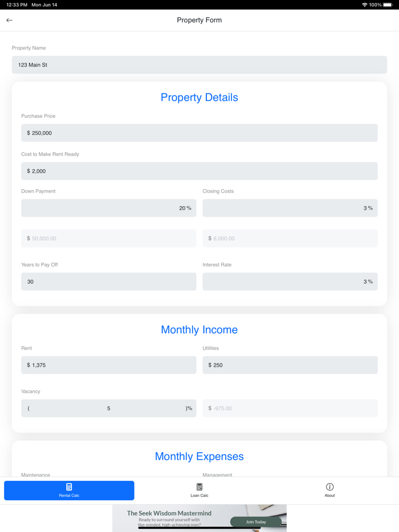Screen dimensions: 399x532
Task: Tap the Loan Calc calculator icon
Action: pos(199,486)
